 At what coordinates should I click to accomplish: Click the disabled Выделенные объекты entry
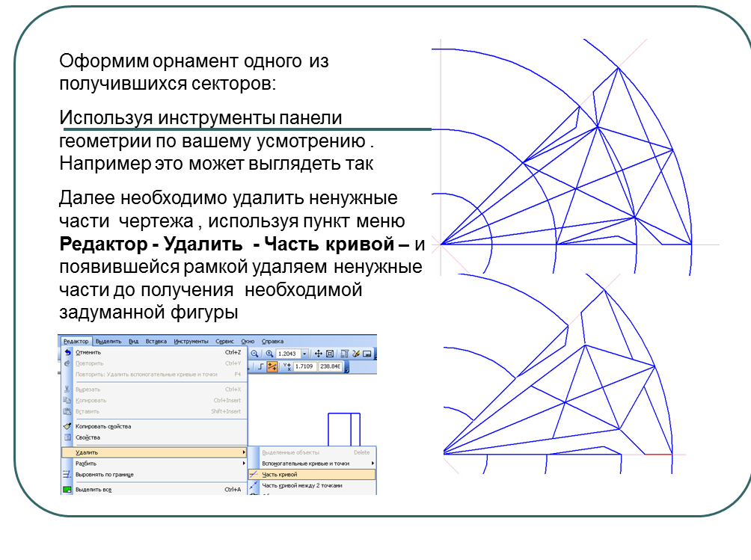click(x=312, y=452)
